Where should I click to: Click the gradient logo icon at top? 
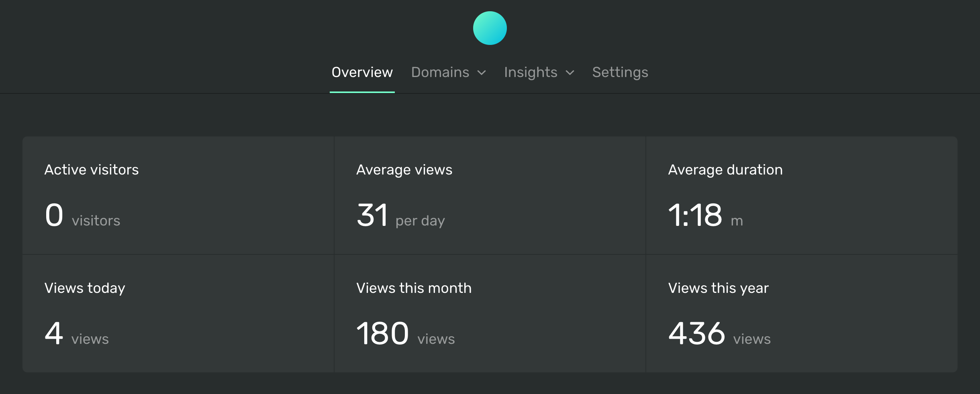[x=490, y=28]
